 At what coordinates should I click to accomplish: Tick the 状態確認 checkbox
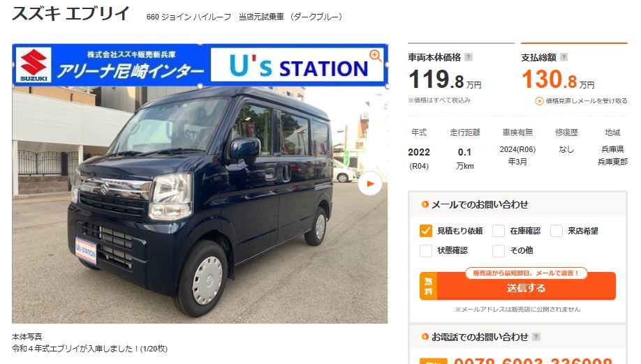point(425,250)
